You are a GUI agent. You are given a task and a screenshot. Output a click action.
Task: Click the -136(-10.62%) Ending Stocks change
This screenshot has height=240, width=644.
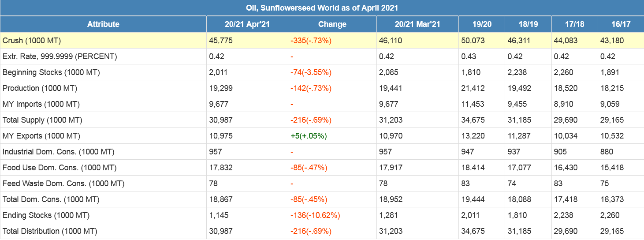pyautogui.click(x=315, y=215)
